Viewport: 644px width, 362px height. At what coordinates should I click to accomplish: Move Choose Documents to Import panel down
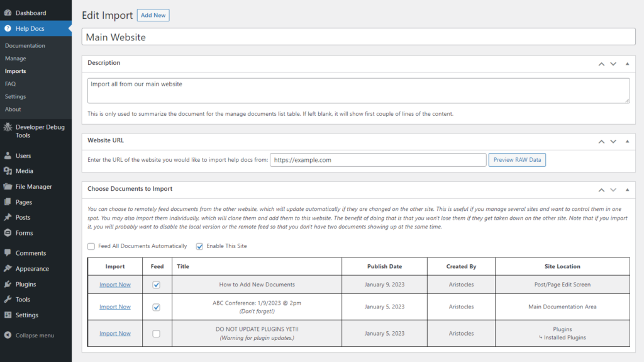pos(613,189)
